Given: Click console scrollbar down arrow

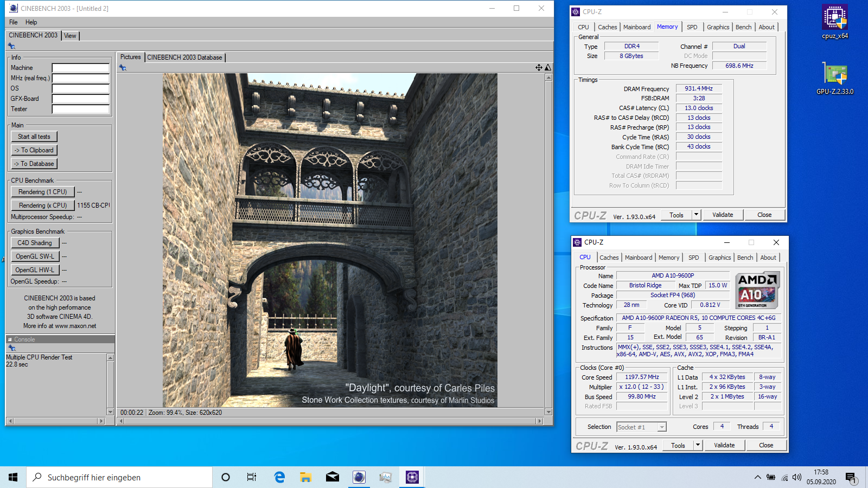Looking at the screenshot, I should pos(110,412).
